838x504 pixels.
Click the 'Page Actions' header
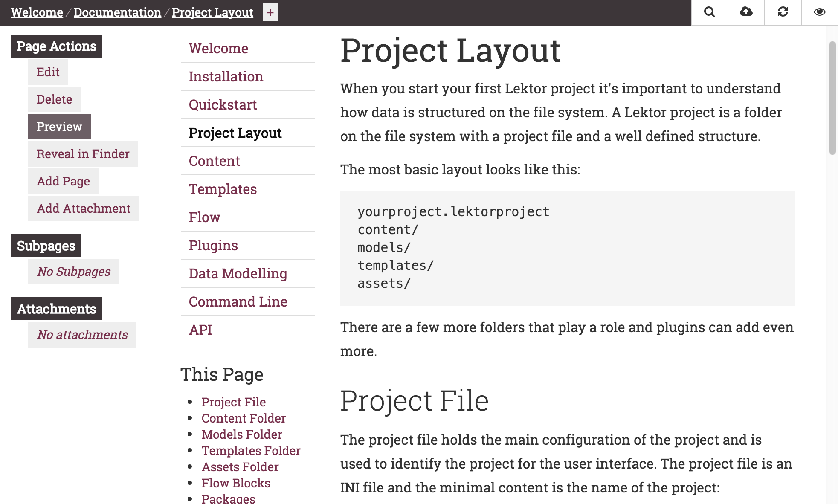(57, 46)
